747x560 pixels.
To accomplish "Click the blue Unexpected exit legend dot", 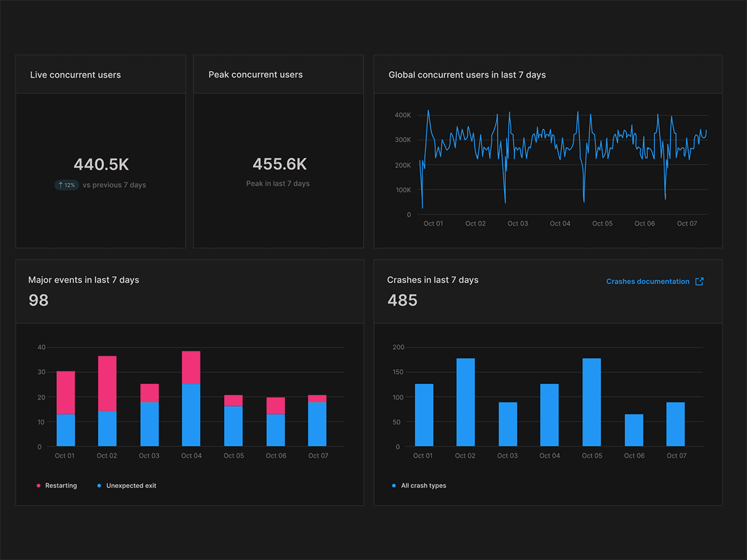I will click(x=100, y=485).
